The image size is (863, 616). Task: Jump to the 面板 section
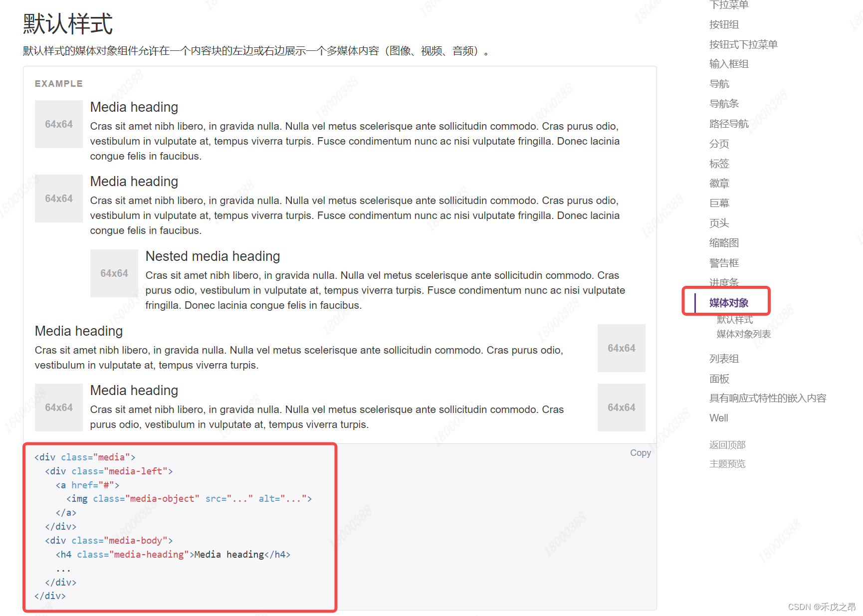point(719,379)
